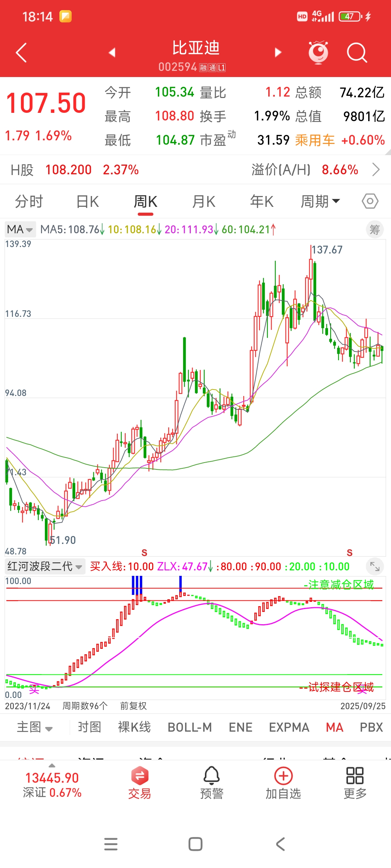Open the mascot assistant icon
The width and height of the screenshot is (391, 868).
(x=318, y=53)
